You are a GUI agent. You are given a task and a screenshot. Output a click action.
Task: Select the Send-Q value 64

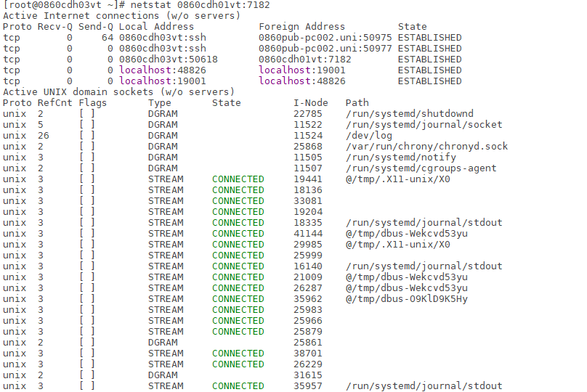[108, 38]
